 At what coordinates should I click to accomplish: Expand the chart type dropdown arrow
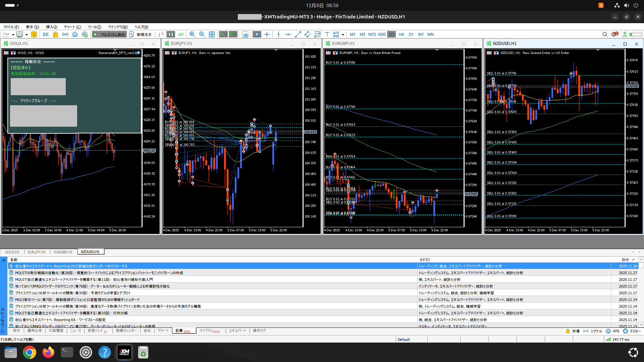tap(13, 35)
